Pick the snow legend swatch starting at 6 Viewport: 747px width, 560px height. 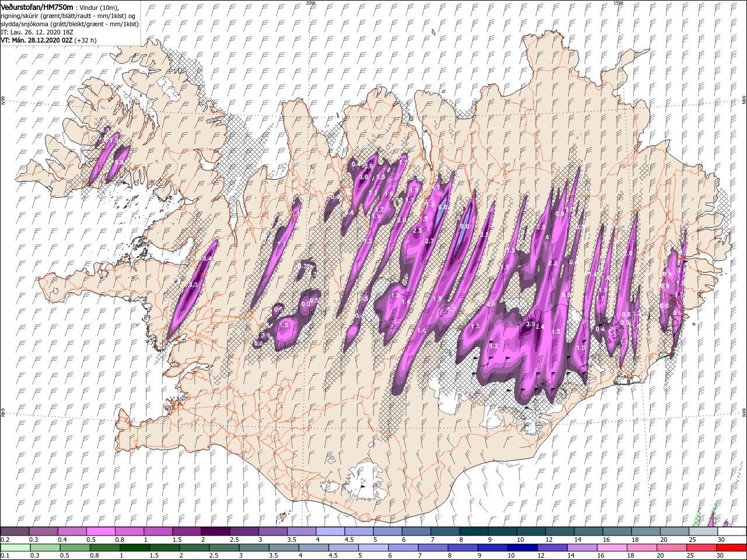click(416, 531)
